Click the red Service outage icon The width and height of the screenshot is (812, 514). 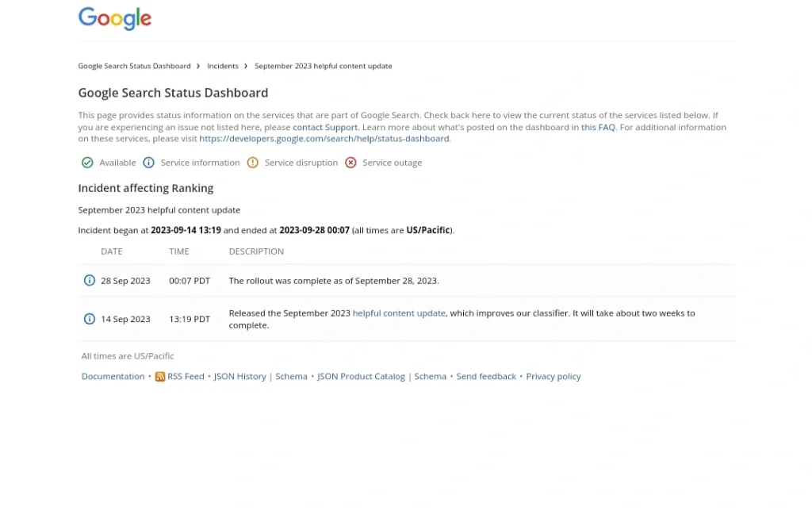(350, 163)
